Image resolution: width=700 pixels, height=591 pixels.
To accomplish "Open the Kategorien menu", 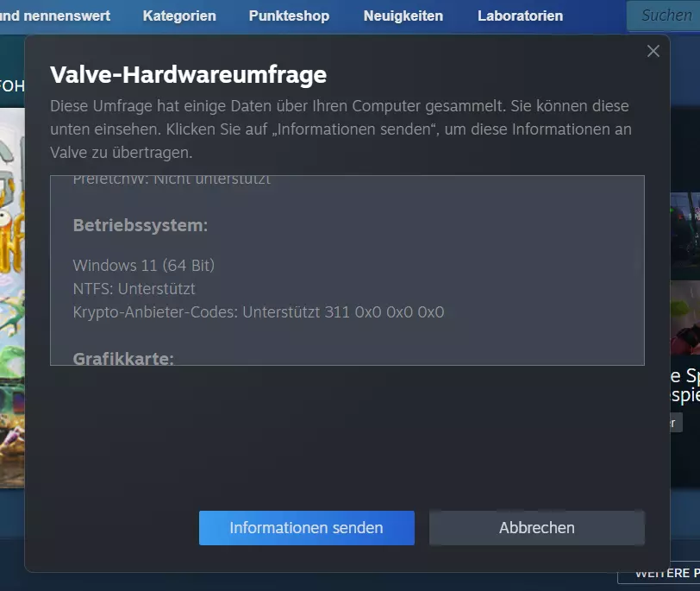I will point(179,16).
